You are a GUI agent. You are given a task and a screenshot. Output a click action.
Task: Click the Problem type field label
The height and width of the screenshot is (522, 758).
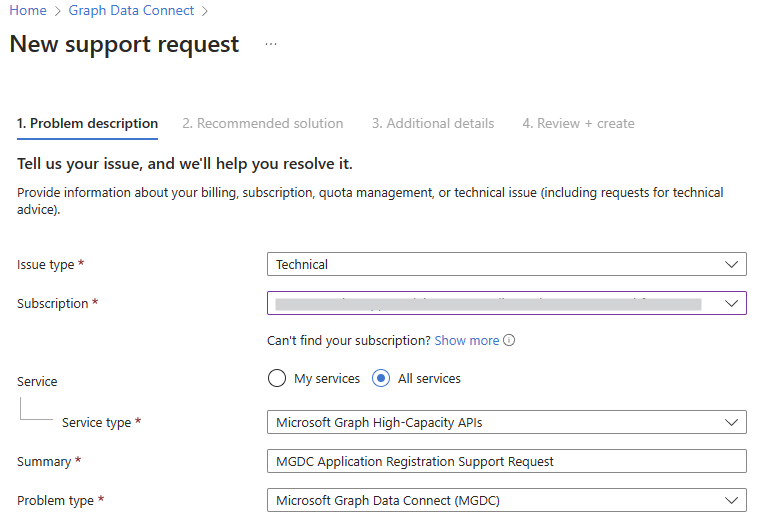(55, 501)
